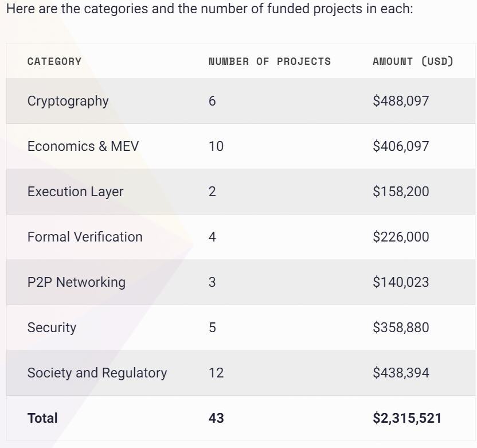Click the $158,200 amount cell

pyautogui.click(x=401, y=192)
